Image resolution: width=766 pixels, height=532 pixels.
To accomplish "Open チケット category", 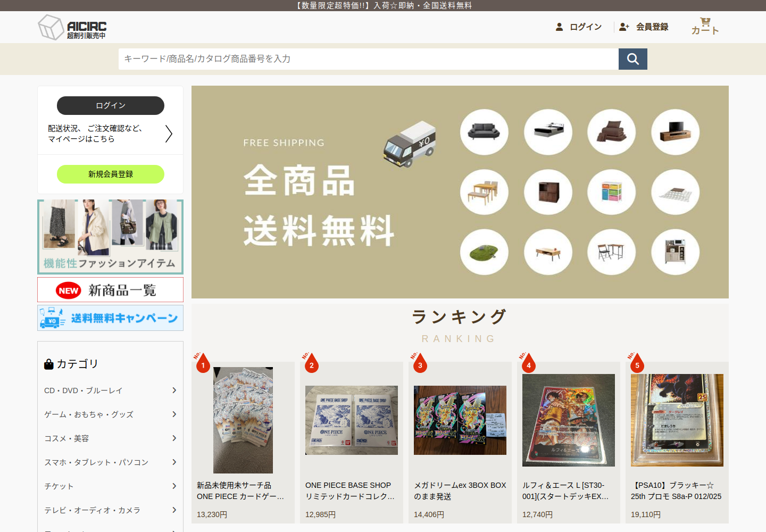I will [59, 486].
